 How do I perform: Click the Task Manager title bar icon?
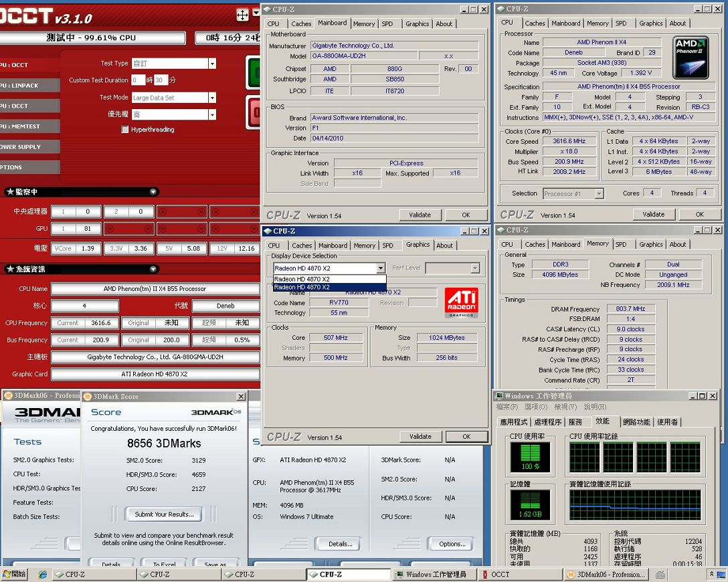(x=499, y=395)
